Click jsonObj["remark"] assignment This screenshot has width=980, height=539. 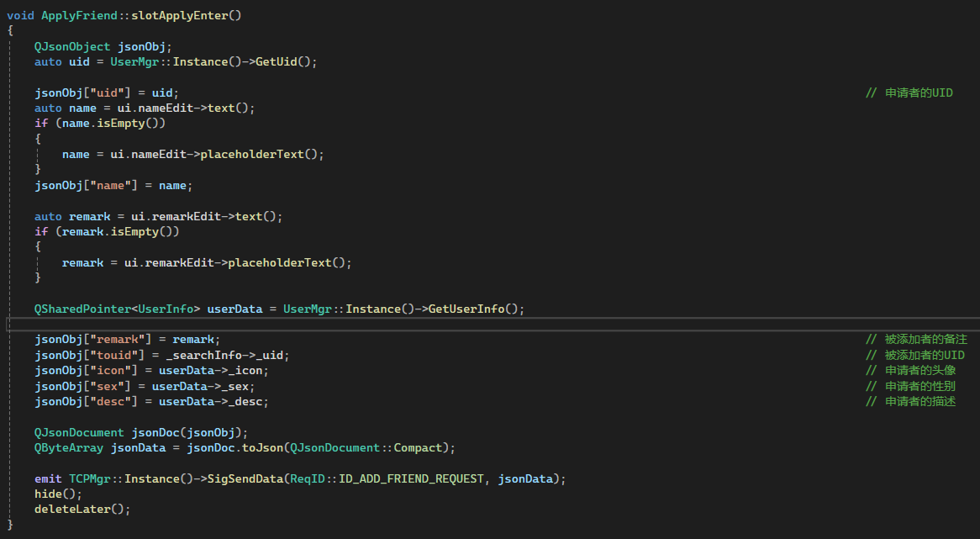[127, 340]
